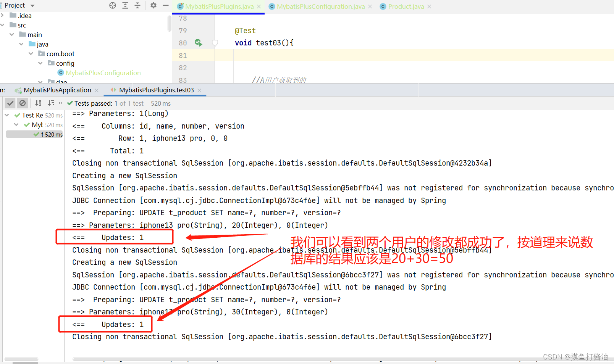
Task: Click sort alphabetically icon in test toolbar
Action: point(38,103)
